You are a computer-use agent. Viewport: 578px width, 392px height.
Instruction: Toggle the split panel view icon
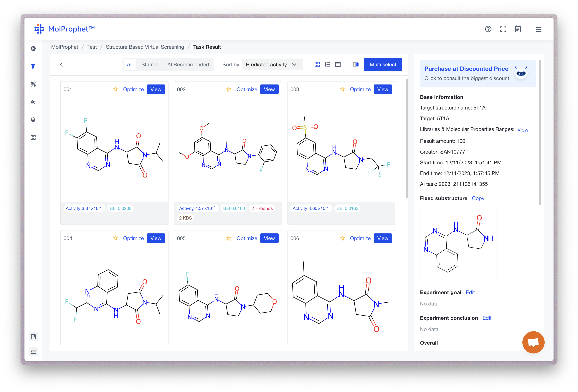coord(356,65)
